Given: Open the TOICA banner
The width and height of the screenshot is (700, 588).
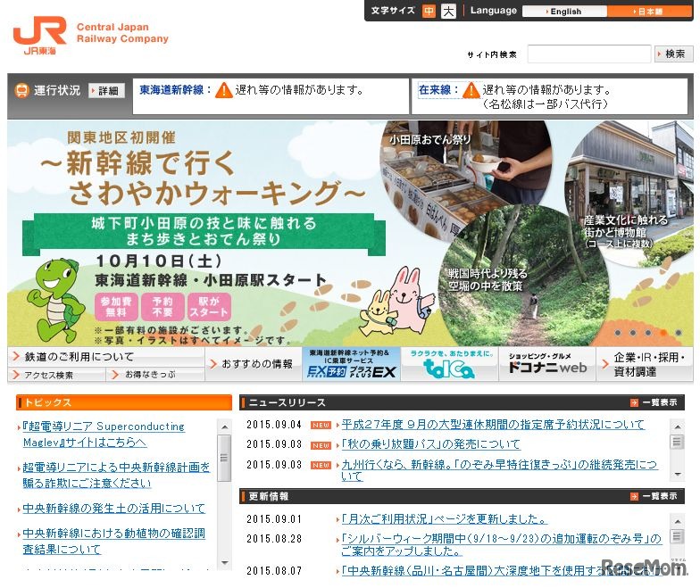Looking at the screenshot, I should click(450, 364).
